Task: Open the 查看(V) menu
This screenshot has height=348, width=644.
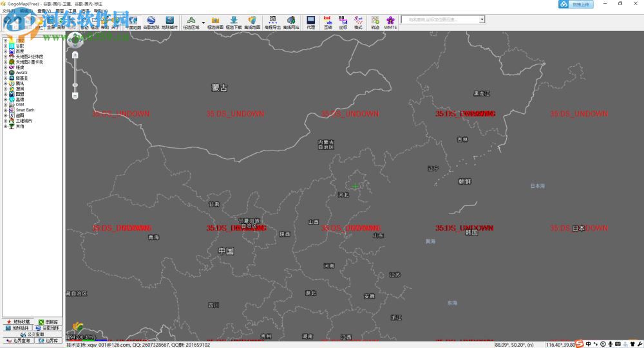Action: pyautogui.click(x=44, y=11)
